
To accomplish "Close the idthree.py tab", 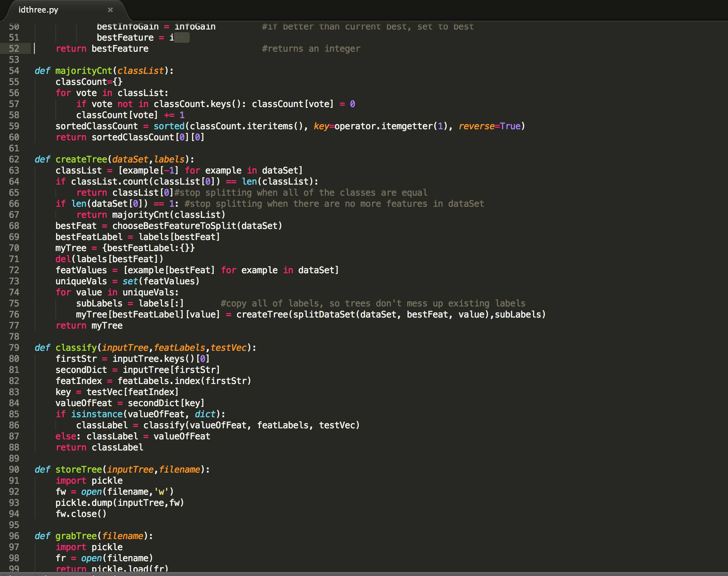I will (110, 10).
